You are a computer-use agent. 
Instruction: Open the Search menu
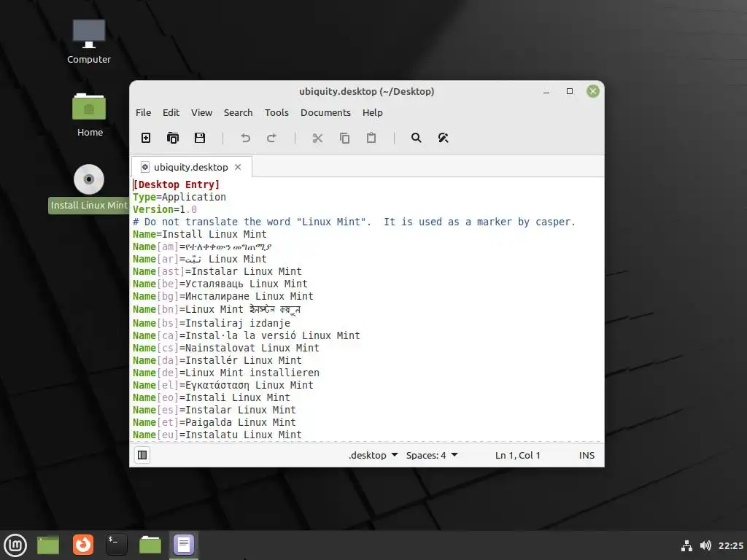[239, 113]
